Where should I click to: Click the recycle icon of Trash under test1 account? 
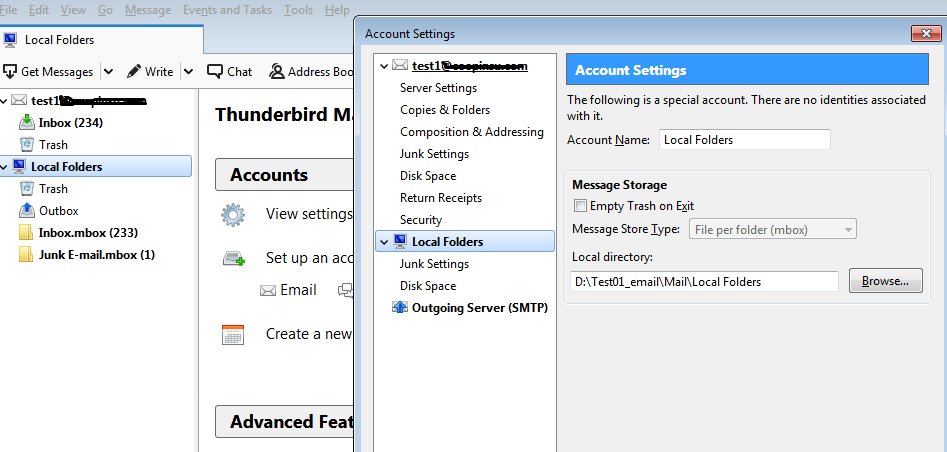coord(27,144)
